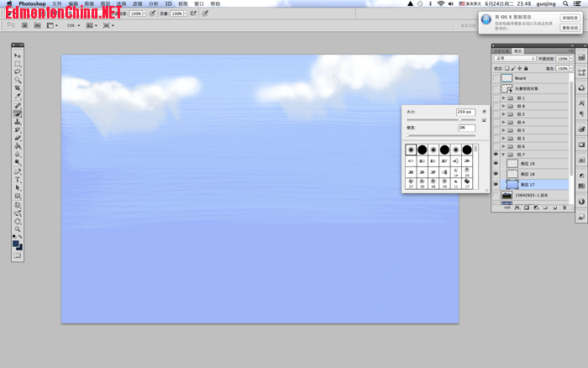Open the 3D menu
Screen dimensions: 588x368
tap(168, 3)
